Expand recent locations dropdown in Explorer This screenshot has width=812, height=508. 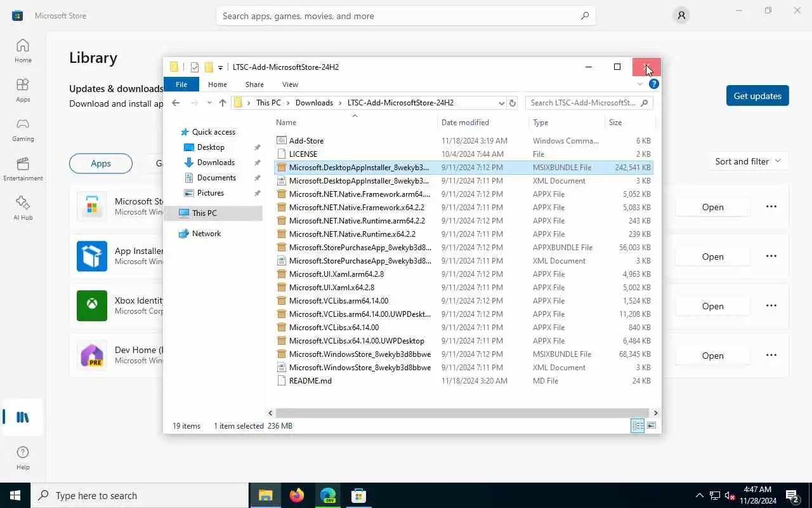pyautogui.click(x=209, y=103)
